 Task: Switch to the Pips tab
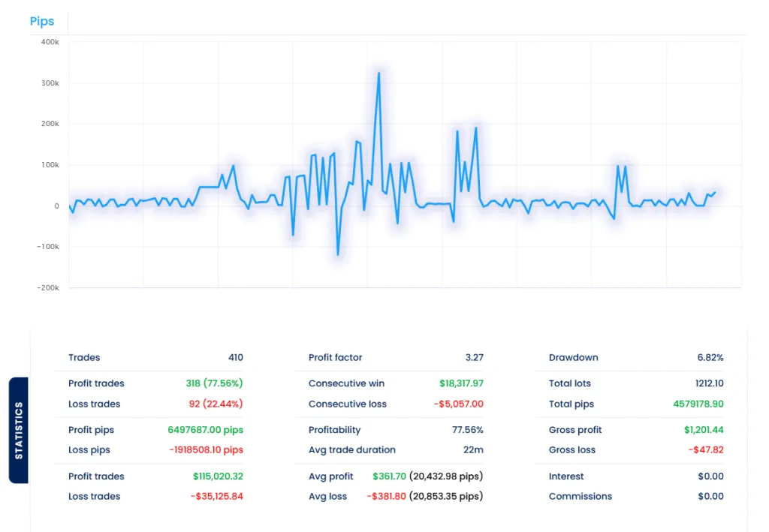tap(42, 21)
